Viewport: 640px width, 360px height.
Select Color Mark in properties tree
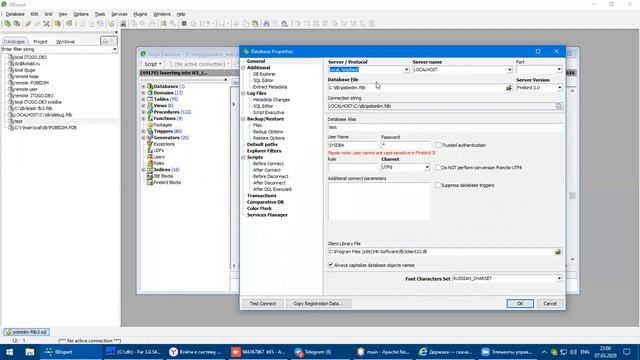click(x=259, y=209)
